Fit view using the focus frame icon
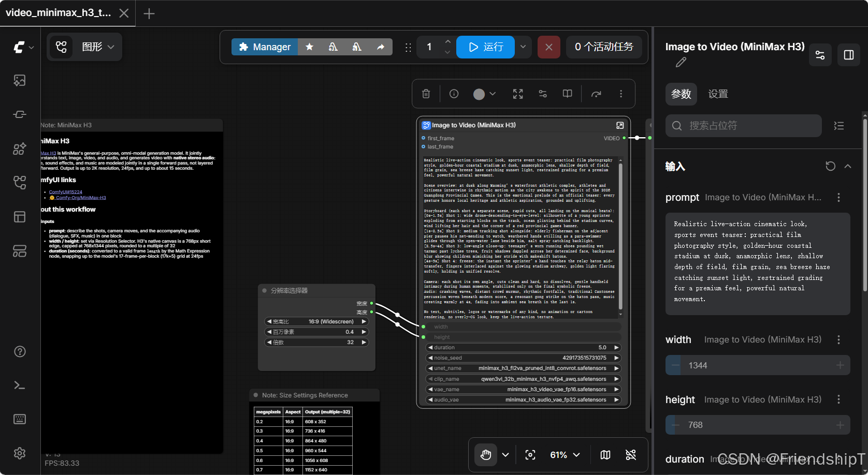 (530, 455)
